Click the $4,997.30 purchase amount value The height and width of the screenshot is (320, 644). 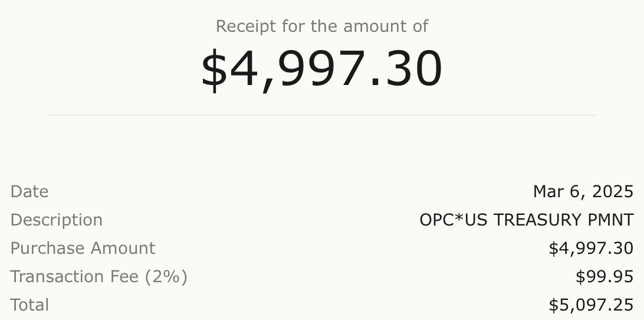pyautogui.click(x=591, y=249)
